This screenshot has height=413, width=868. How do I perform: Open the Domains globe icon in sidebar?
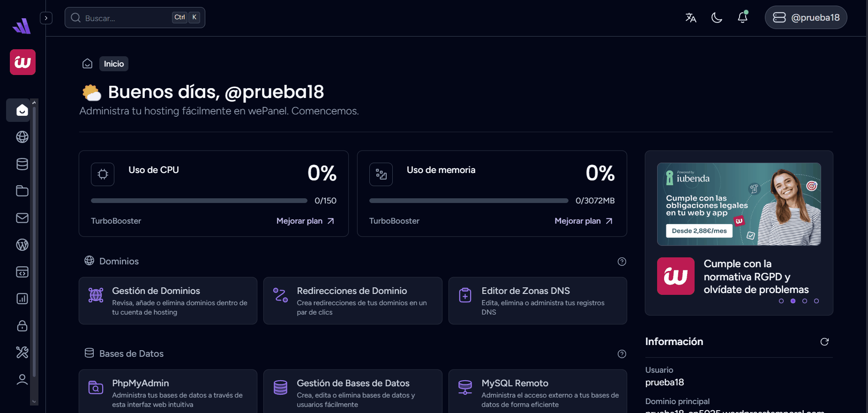(22, 137)
